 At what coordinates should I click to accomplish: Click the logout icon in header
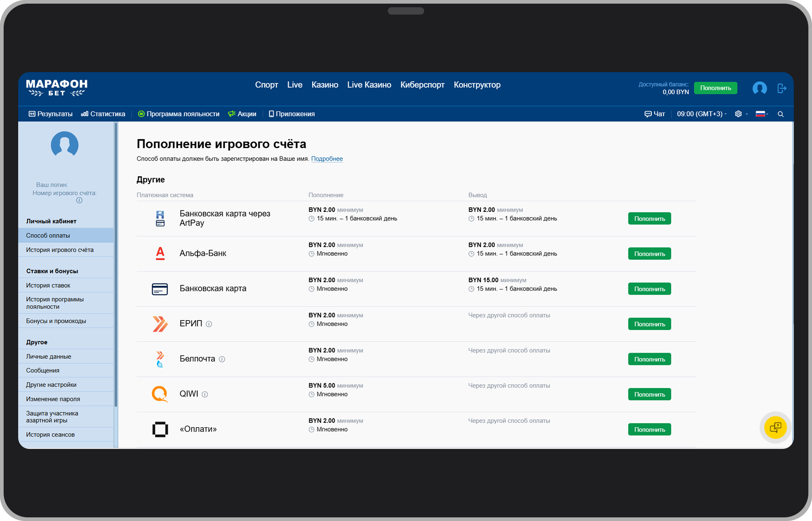782,88
